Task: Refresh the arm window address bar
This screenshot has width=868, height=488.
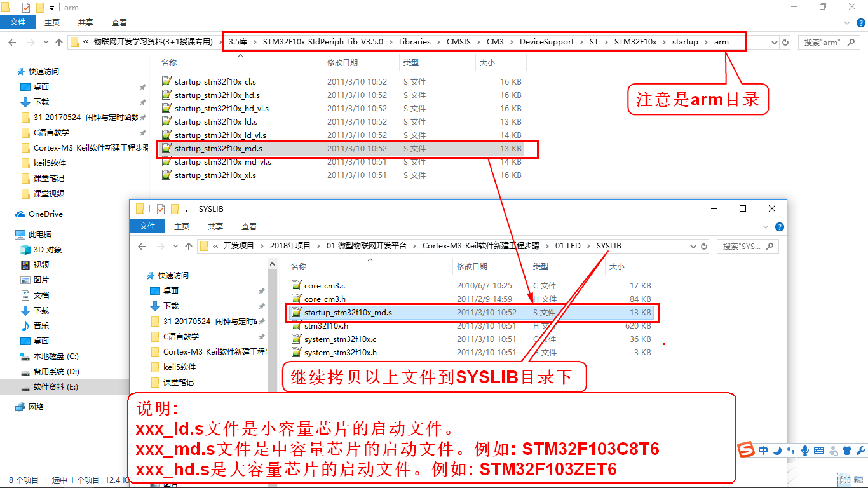Action: pos(785,42)
